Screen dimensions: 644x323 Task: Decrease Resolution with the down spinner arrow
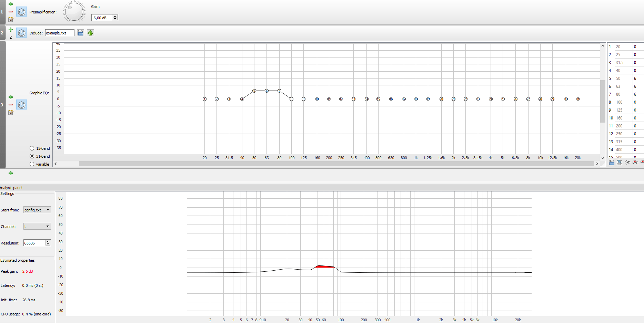pos(48,244)
